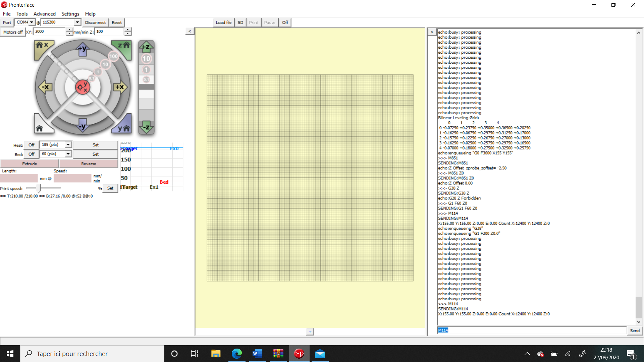Click the home Y axis corner icon

[123, 126]
